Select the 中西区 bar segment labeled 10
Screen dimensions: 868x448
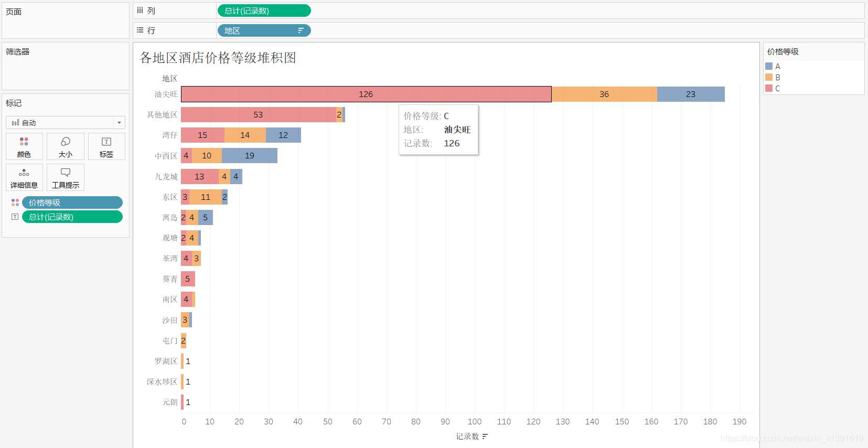point(207,156)
